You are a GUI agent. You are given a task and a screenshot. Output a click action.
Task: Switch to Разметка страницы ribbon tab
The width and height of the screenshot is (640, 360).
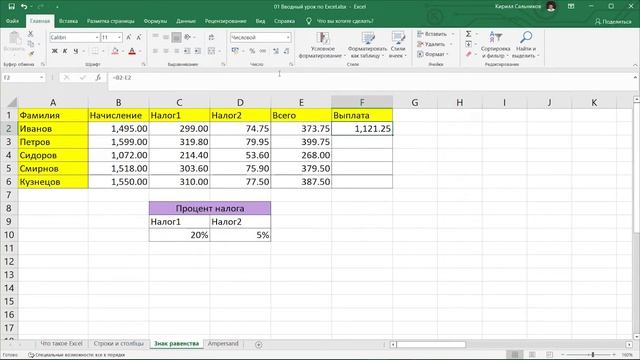[111, 21]
